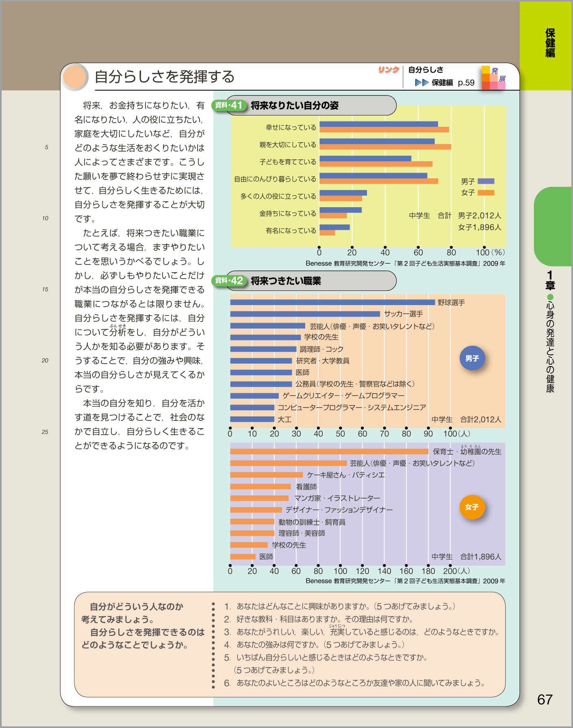The image size is (573, 728).
Task: Click the 自分らしさ link topic text
Action: pos(426,70)
